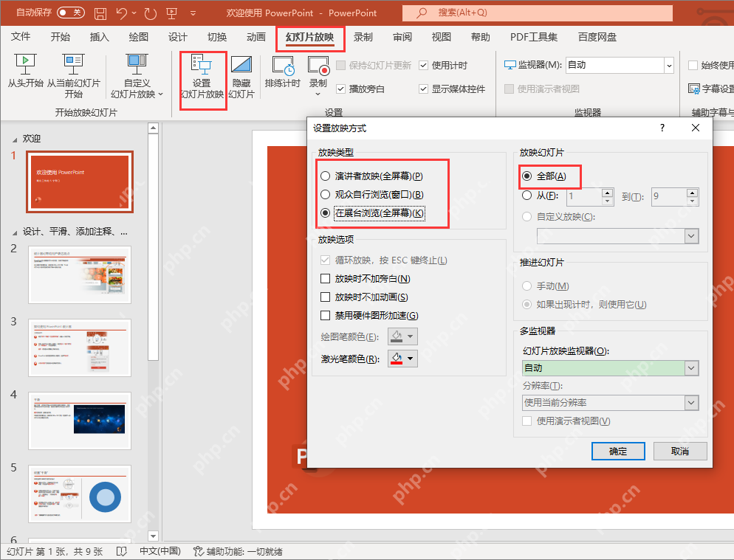Click 隐藏幻灯片 icon
Viewport: 734px width, 560px height.
click(241, 66)
